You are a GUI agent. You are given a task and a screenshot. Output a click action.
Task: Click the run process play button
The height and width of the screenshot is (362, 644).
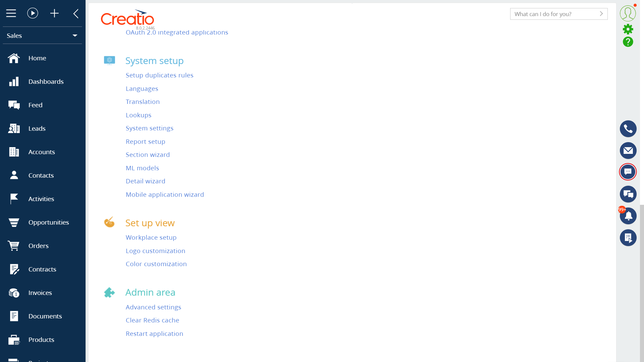(32, 13)
